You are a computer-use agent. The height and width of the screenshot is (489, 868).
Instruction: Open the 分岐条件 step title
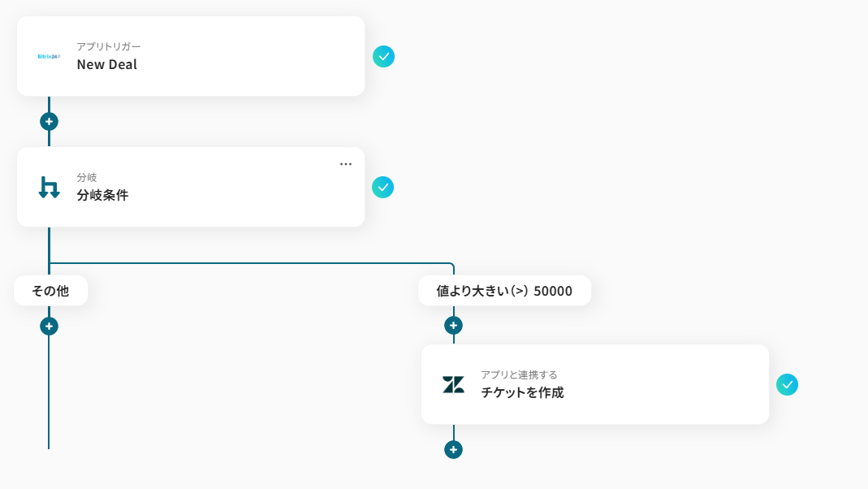(x=102, y=196)
